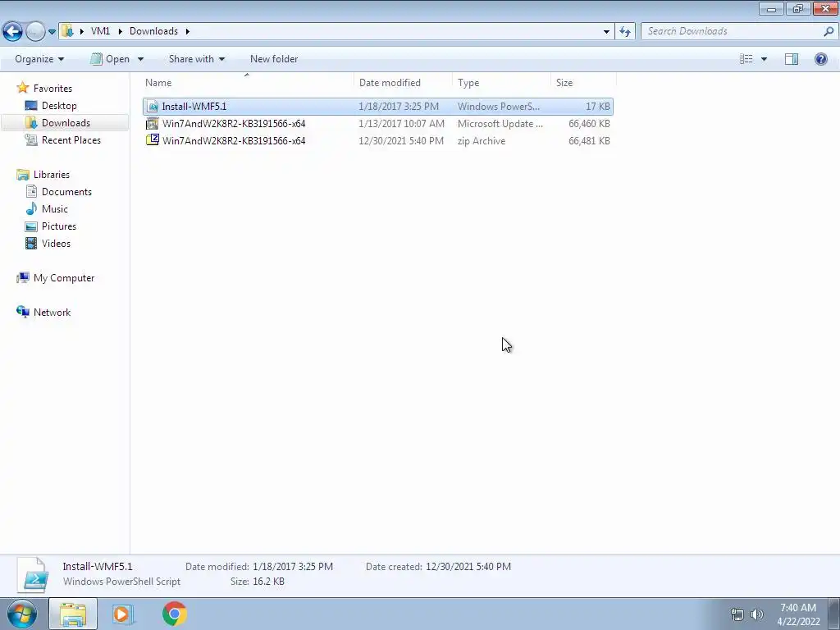Open Desktop in Favorites

click(x=59, y=106)
